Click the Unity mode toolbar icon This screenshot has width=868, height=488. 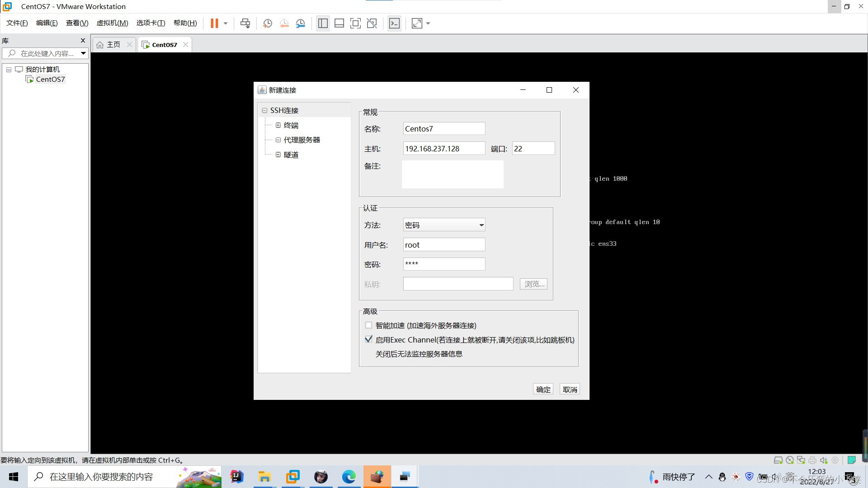372,23
